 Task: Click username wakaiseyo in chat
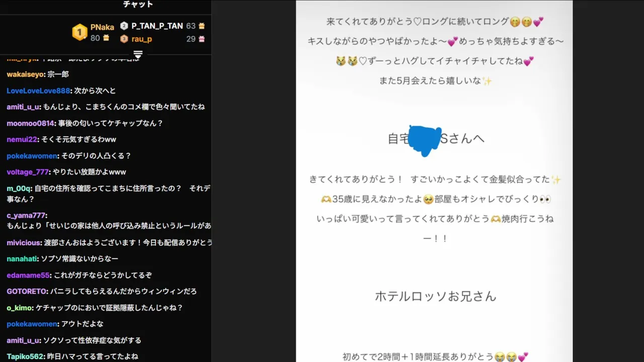(26, 74)
